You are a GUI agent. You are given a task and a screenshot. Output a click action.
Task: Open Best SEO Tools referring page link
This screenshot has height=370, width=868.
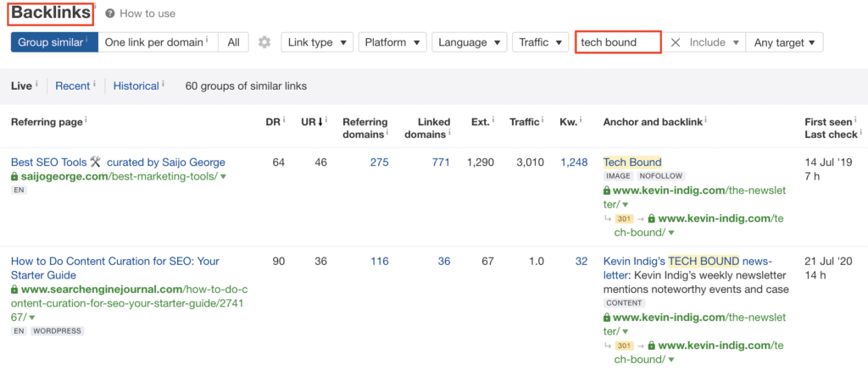tap(118, 162)
